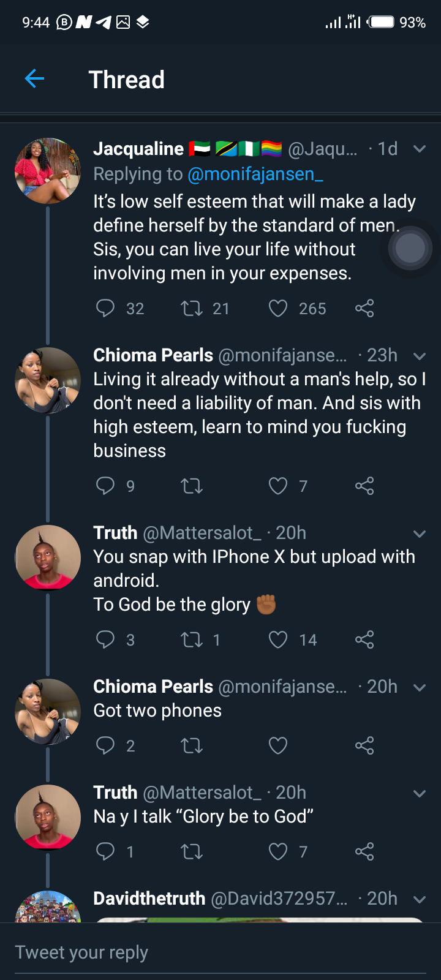Reply to 'Got two phones' tweet

[105, 745]
